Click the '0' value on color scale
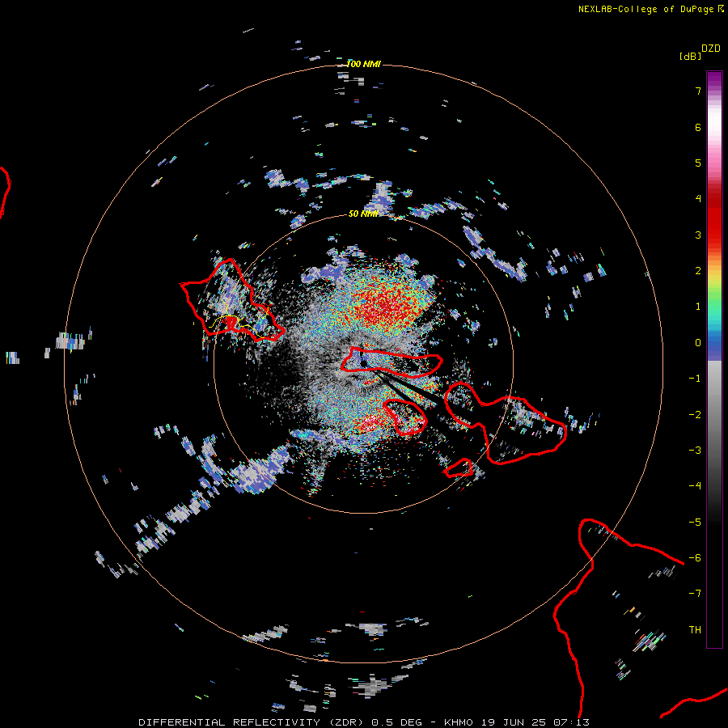728x728 pixels. coord(698,343)
